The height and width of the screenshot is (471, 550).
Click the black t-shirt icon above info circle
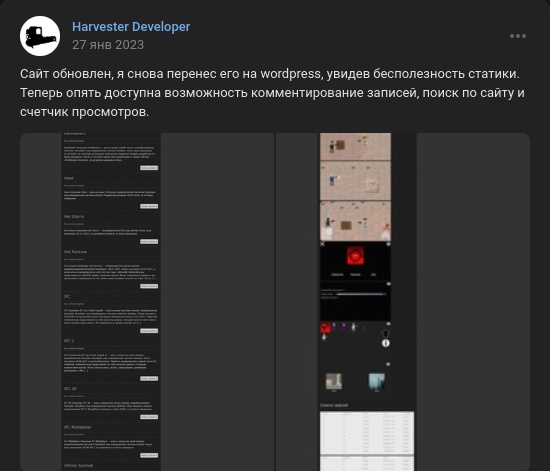coord(385,333)
